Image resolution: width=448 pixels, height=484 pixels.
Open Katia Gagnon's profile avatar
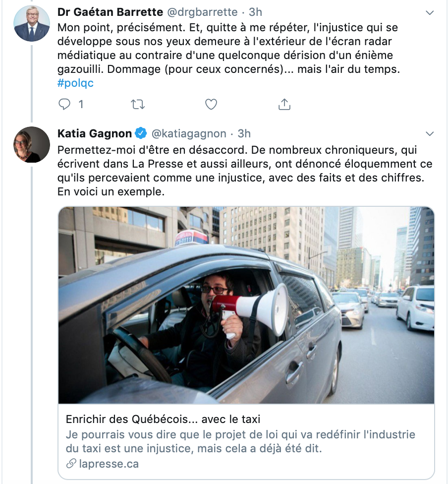tap(32, 144)
